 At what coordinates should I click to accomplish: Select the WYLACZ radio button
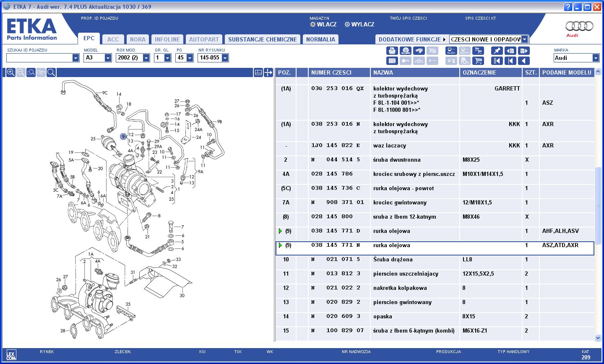[x=347, y=24]
